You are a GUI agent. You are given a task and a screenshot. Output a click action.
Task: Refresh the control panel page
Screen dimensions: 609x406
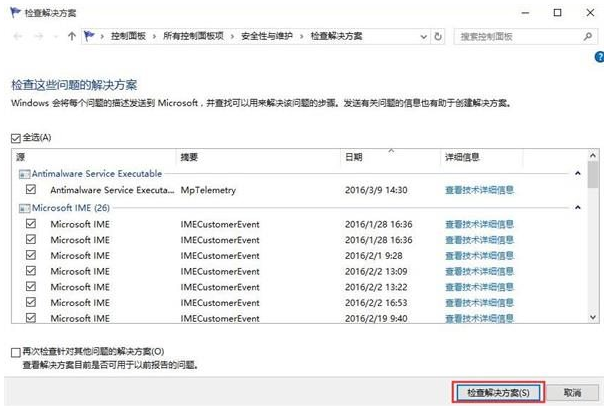coord(438,37)
